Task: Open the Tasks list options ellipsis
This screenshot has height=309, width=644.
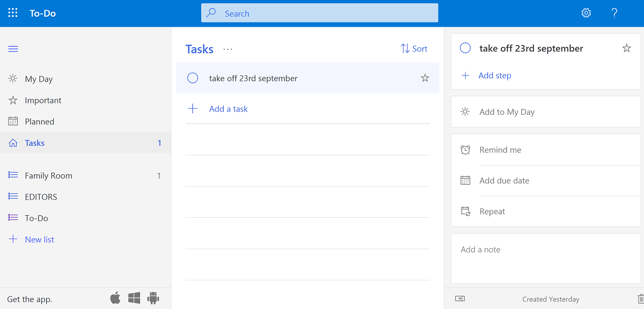Action: pos(228,49)
